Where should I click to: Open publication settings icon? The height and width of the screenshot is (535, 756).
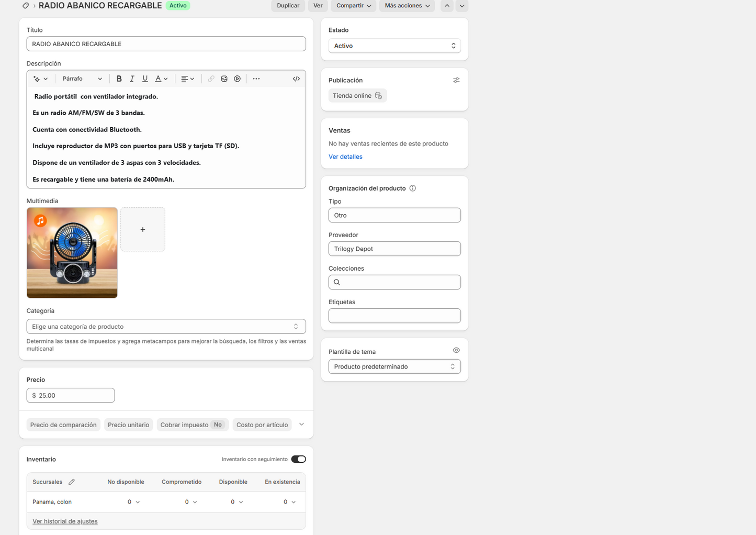(x=456, y=80)
